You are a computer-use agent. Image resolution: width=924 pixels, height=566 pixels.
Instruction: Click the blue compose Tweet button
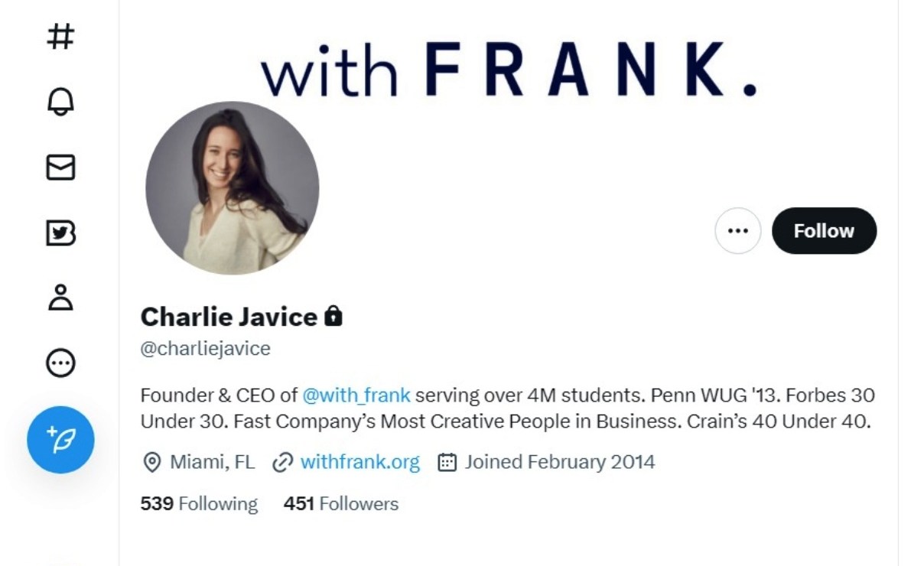pos(60,440)
